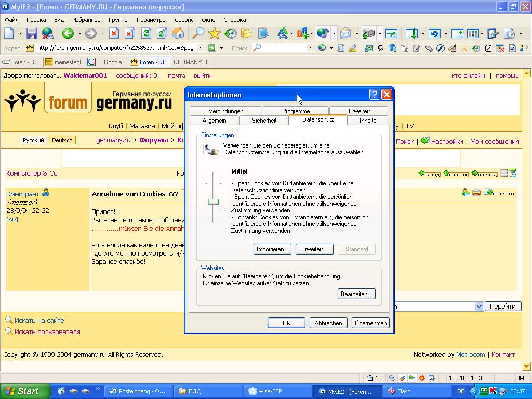
Task: Open the new page dropdown arrow
Action: (20, 33)
